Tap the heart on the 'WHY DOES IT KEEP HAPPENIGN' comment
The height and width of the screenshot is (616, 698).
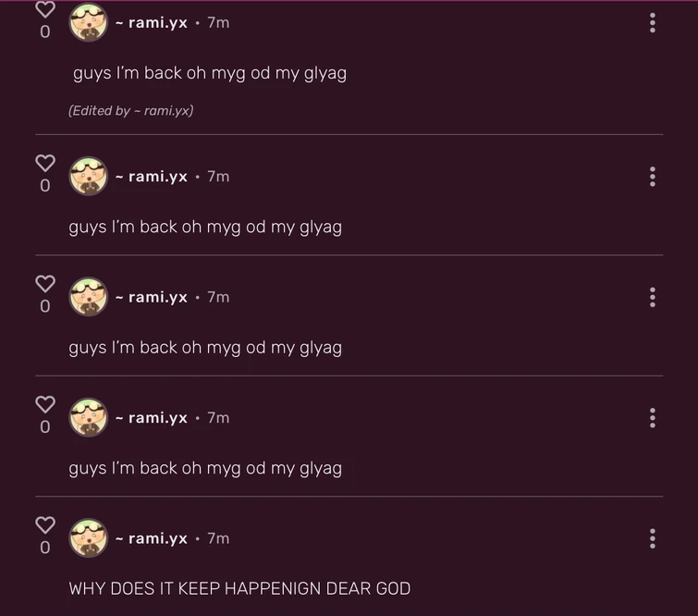[x=45, y=525]
